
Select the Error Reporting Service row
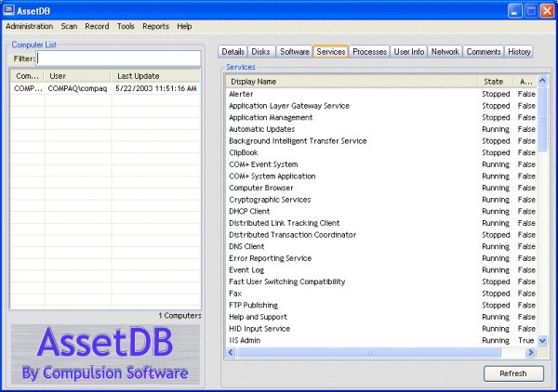[381, 258]
